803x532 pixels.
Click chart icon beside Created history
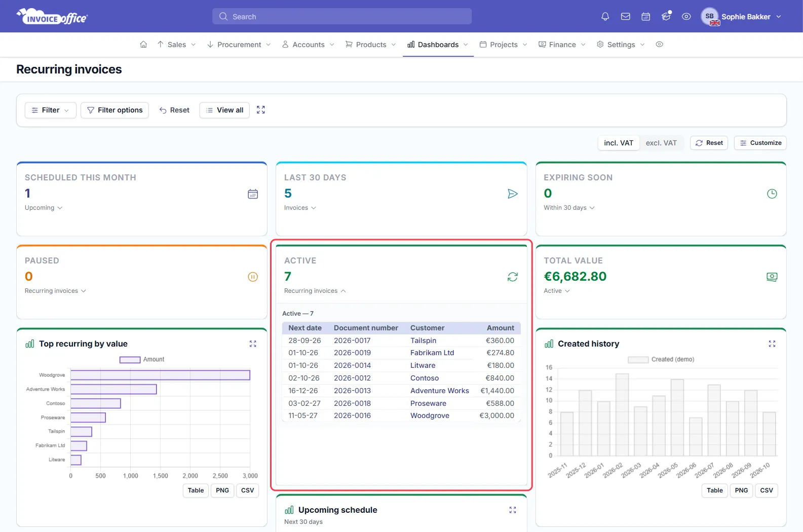click(x=549, y=344)
